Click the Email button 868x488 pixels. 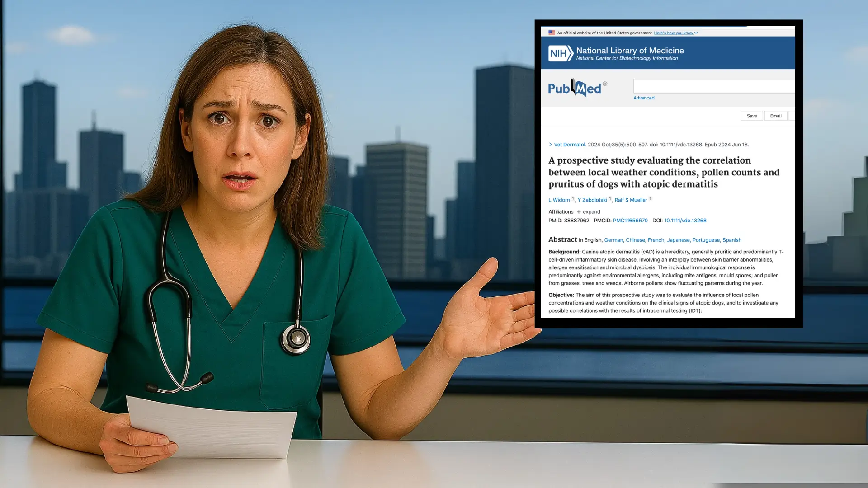click(x=776, y=116)
